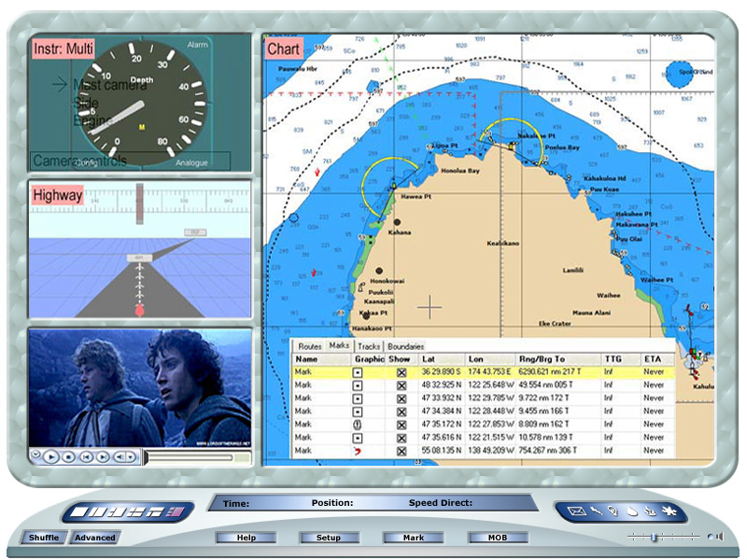Stop the video playback
The image size is (747, 560).
[68, 457]
